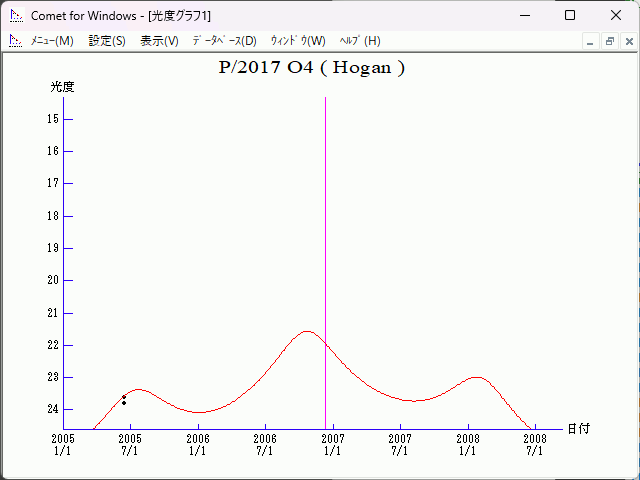Minimize the inner 光度グラフ1 child window
This screenshot has width=640, height=480.
point(590,42)
